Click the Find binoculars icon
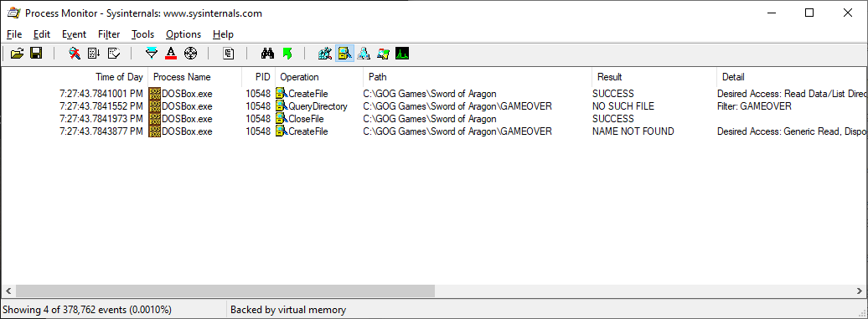The width and height of the screenshot is (868, 319). click(267, 54)
